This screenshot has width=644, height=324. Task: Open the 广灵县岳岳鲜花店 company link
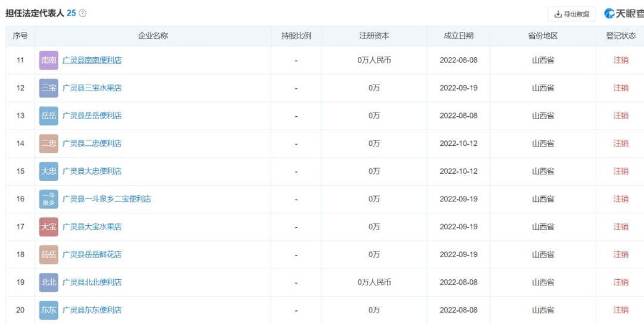[92, 254]
